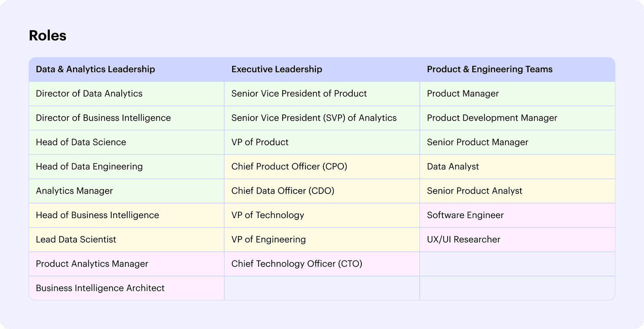Viewport: 644px width, 329px height.
Task: Select the VP of Engineering cell
Action: point(268,240)
